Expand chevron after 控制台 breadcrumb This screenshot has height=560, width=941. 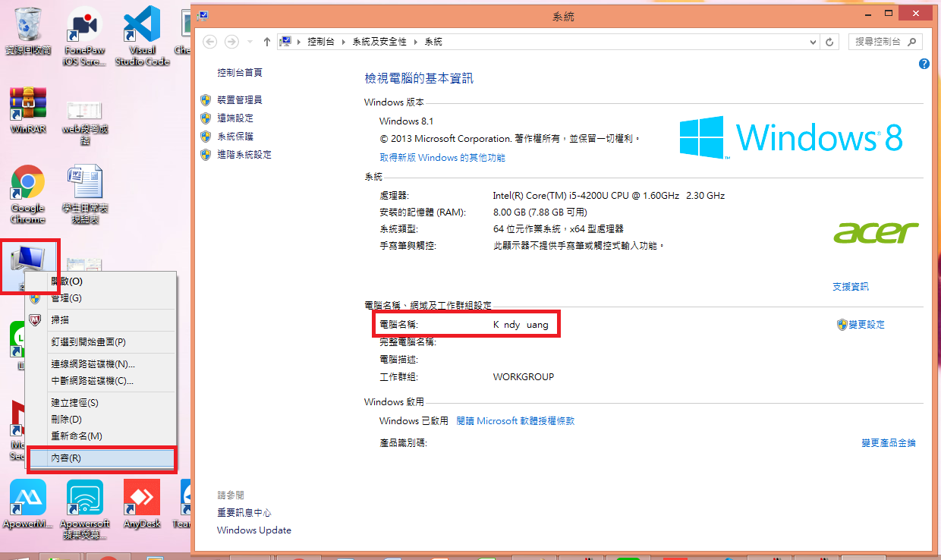pyautogui.click(x=343, y=42)
